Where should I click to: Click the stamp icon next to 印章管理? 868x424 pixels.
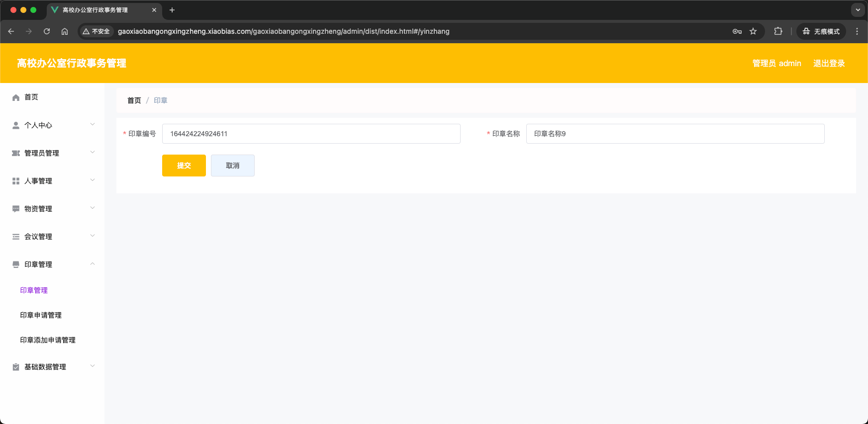16,264
